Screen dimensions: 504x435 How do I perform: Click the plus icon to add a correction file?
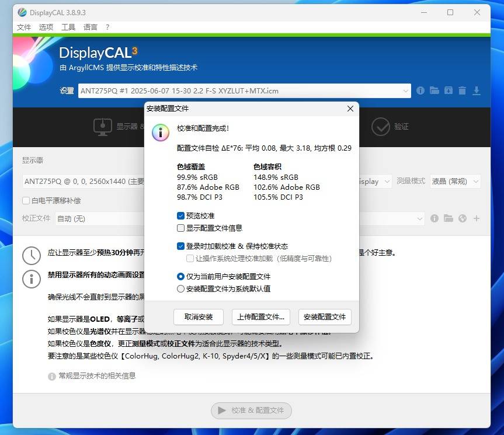pos(477,218)
